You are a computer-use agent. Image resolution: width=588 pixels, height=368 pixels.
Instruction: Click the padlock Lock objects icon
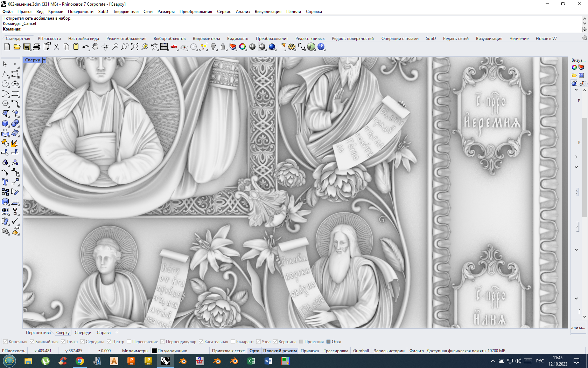(x=223, y=47)
